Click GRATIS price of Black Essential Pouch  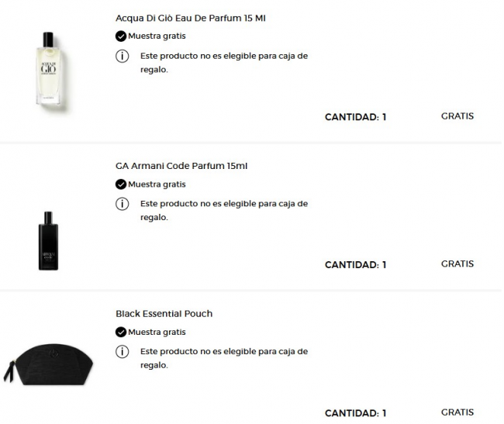point(457,412)
